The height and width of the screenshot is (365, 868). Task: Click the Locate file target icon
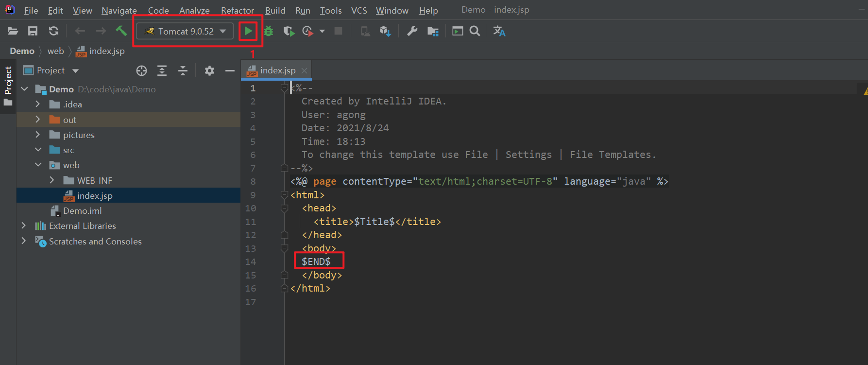(x=141, y=71)
